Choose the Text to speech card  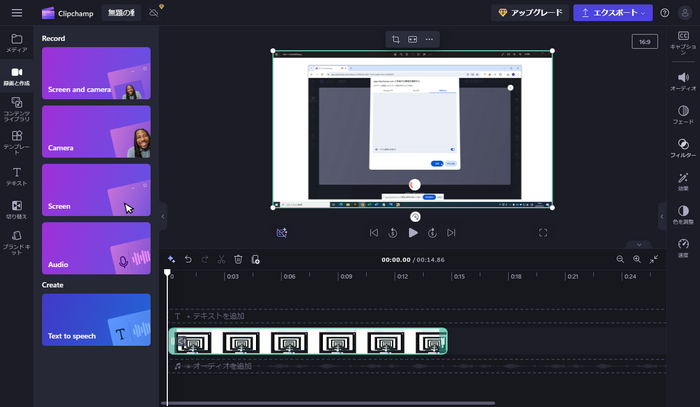tap(96, 320)
